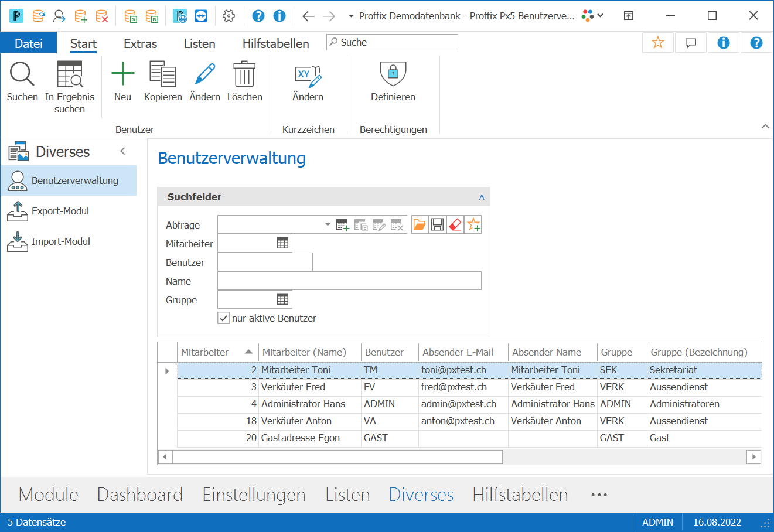Image resolution: width=774 pixels, height=532 pixels.
Task: Switch to the Hilfstabellen ribbon tab
Action: [276, 43]
